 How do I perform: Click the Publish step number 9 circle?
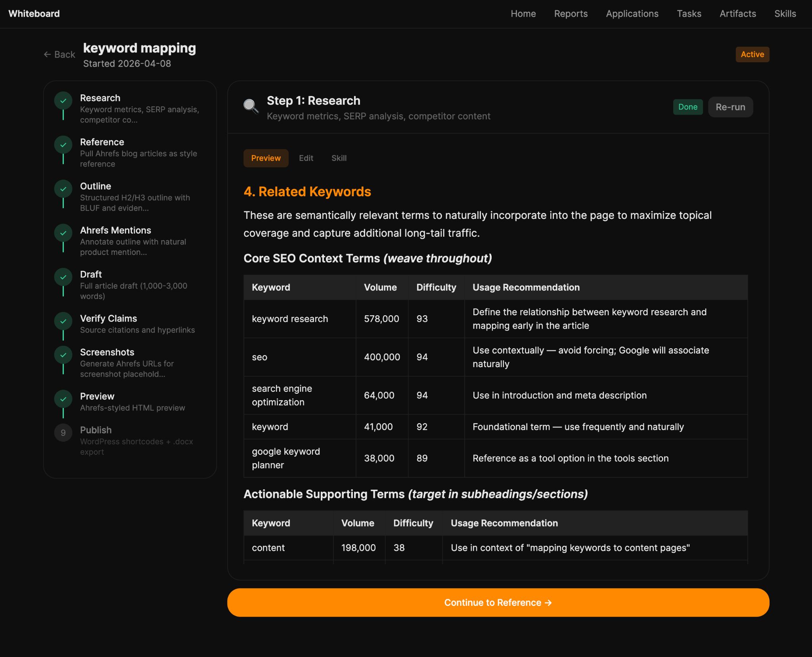[x=63, y=433]
